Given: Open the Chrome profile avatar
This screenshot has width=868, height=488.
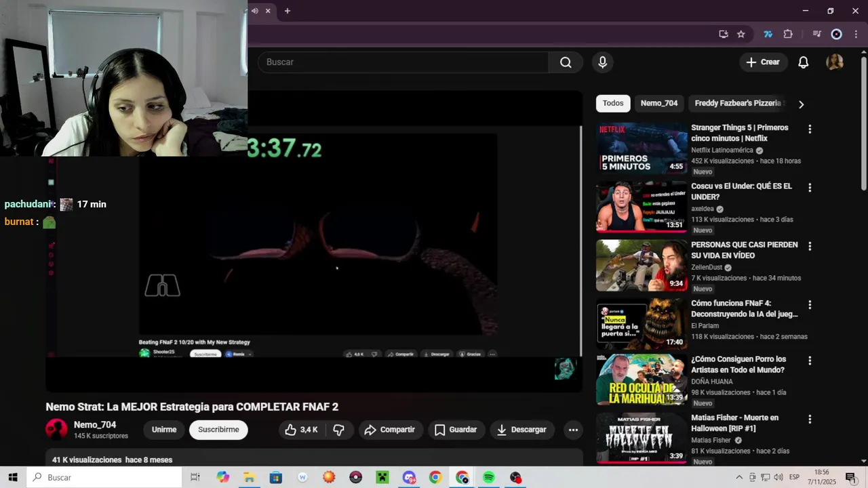Looking at the screenshot, I should tap(836, 34).
